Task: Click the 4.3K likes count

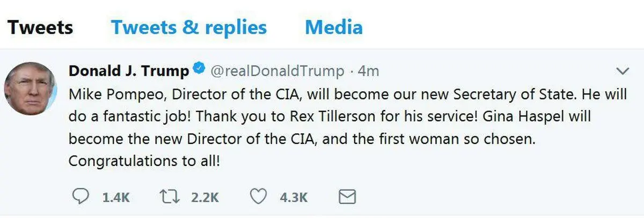Action: click(294, 197)
